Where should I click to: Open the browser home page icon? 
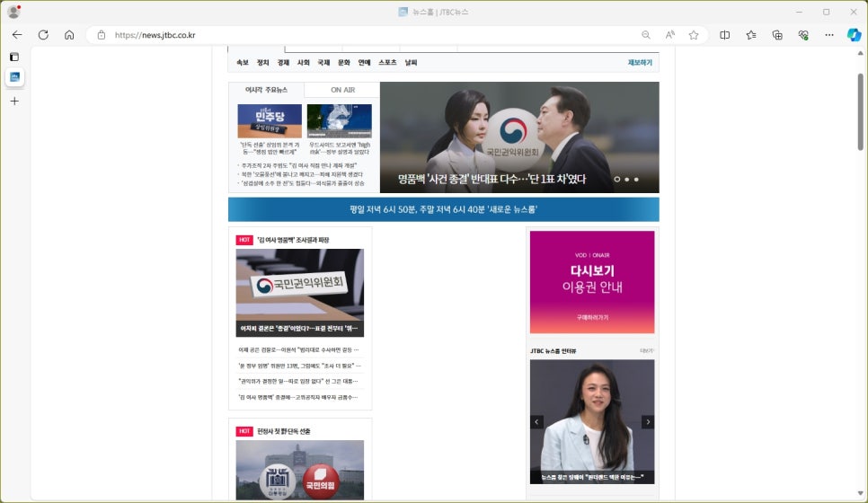(x=69, y=35)
